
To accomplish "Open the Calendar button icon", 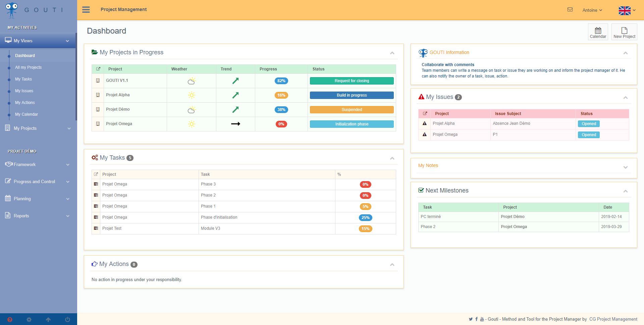I will pos(598,32).
